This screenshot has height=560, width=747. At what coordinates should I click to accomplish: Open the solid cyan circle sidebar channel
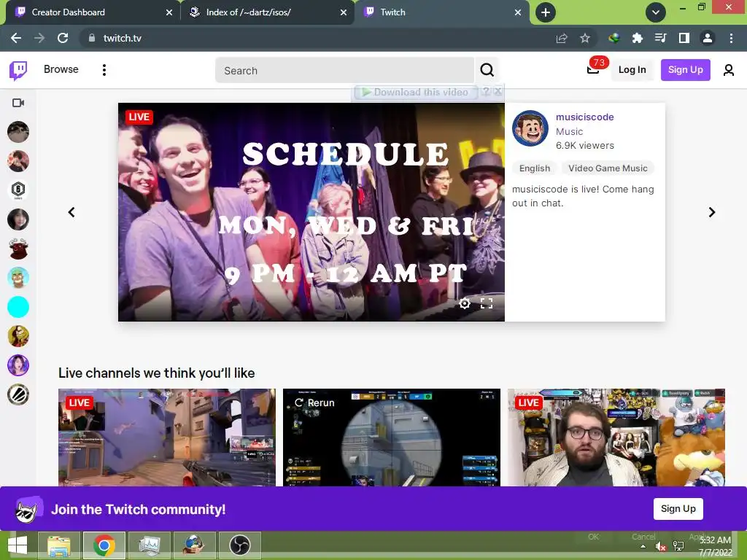(18, 307)
